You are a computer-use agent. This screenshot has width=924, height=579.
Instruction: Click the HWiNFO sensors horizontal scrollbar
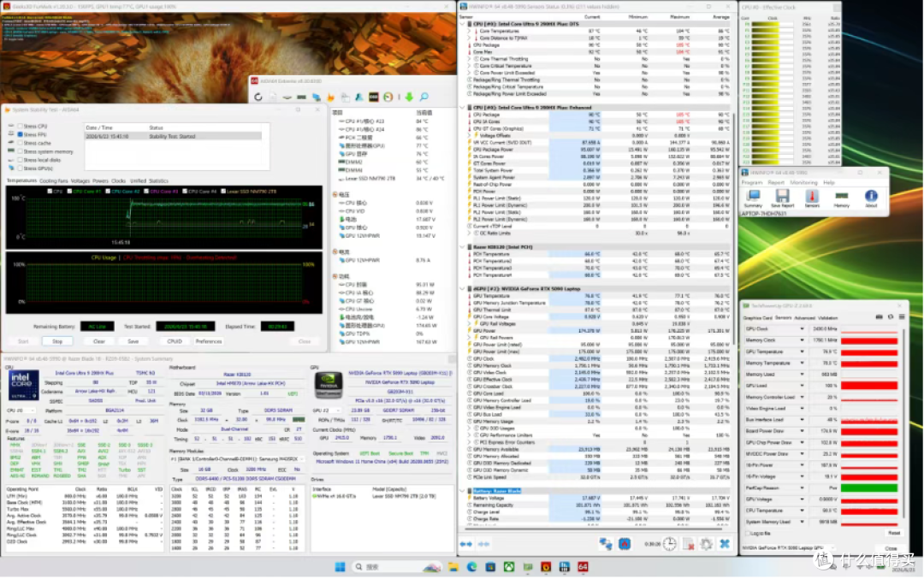[595, 527]
